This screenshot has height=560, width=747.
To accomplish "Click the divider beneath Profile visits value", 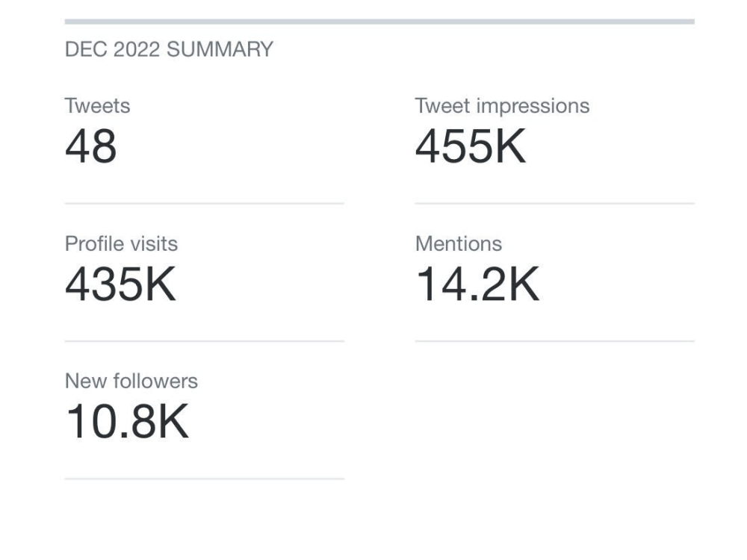I will [x=205, y=341].
